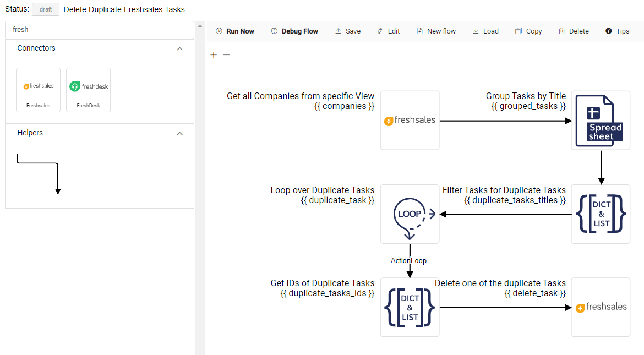This screenshot has height=355, width=644.
Task: Click Edit in the toolbar
Action: pos(389,31)
